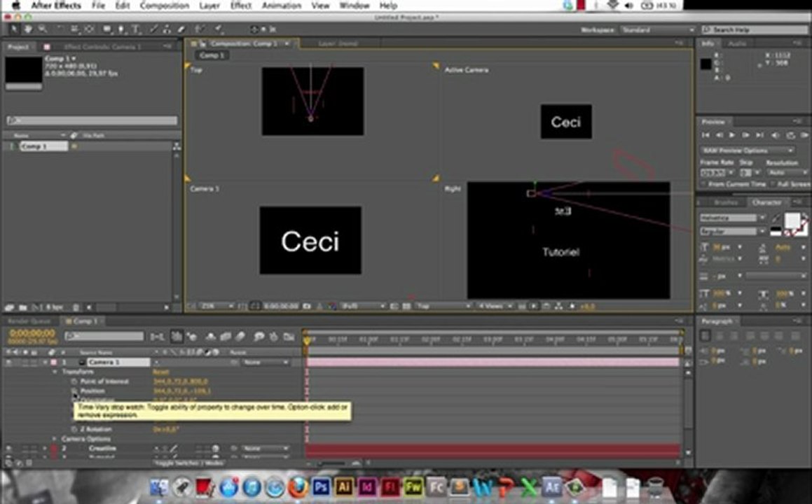The height and width of the screenshot is (504, 812).
Task: Toggle the Point of Interest stopwatch
Action: [x=74, y=381]
